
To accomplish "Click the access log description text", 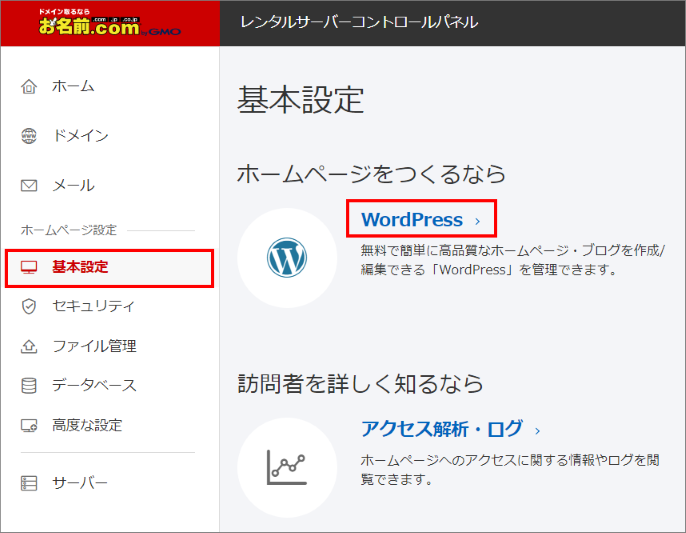I will pyautogui.click(x=510, y=469).
